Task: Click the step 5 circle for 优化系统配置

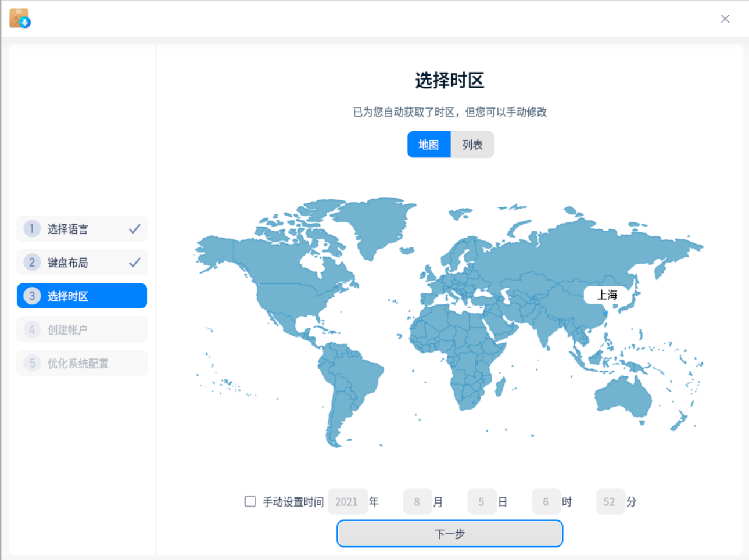Action: [31, 363]
